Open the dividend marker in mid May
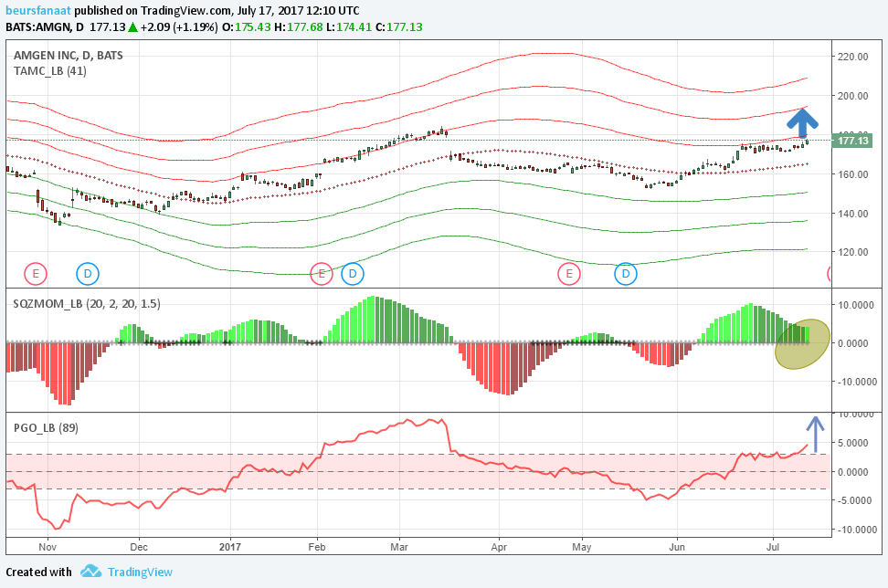 pos(626,274)
